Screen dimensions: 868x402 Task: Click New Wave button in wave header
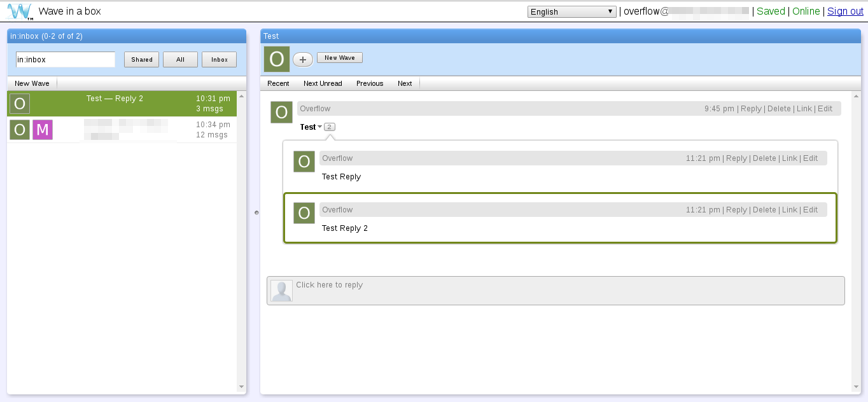[x=339, y=58]
